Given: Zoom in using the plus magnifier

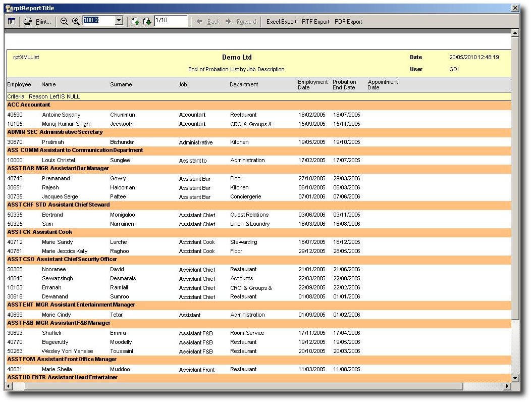Looking at the screenshot, I should pyautogui.click(x=76, y=21).
